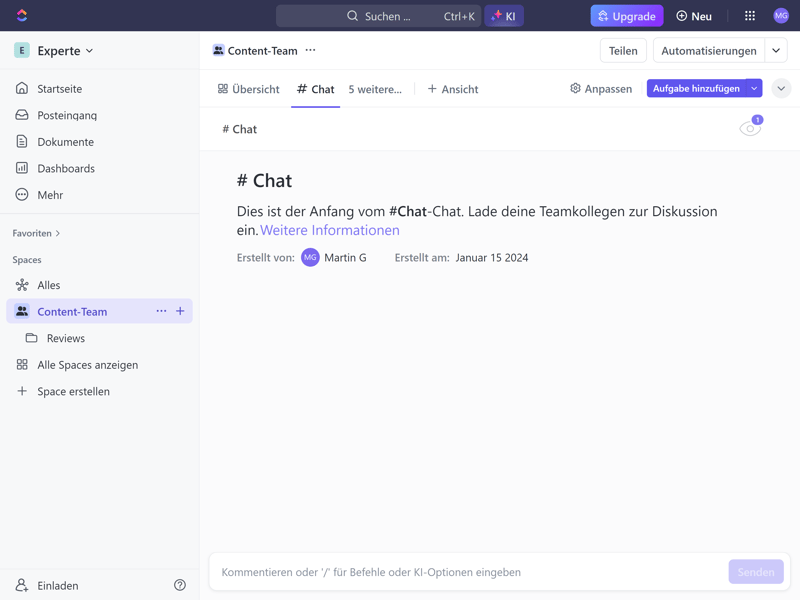This screenshot has height=600, width=800.
Task: Click the MG user avatar top right
Action: tap(781, 16)
